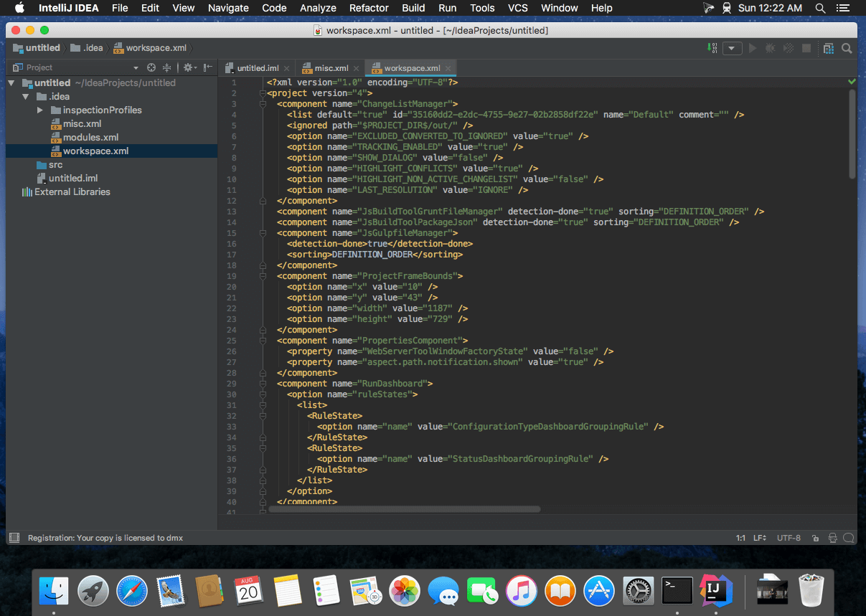Click the Search Everywhere magnifier
The height and width of the screenshot is (616, 866).
coord(847,48)
